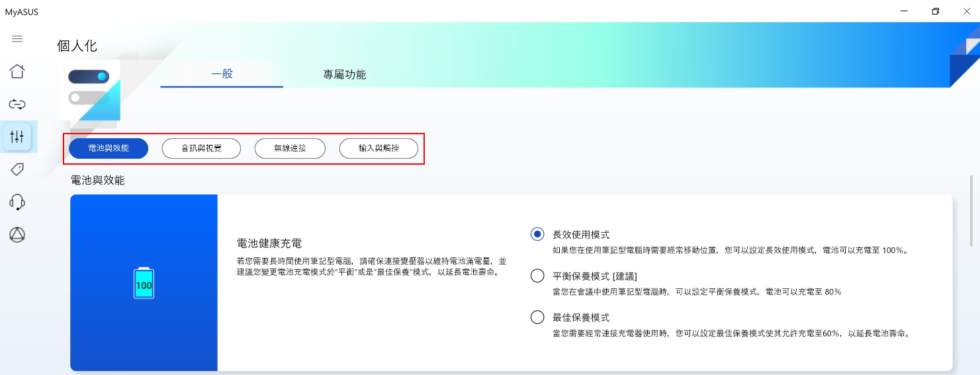This screenshot has width=980, height=375.
Task: Jump to 輸入與觸控 section
Action: point(379,149)
